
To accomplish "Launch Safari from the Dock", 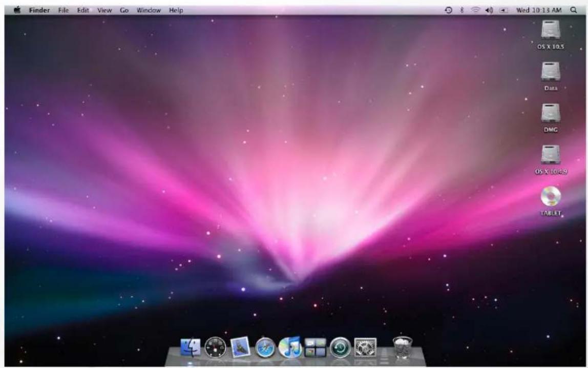I will pos(265,347).
